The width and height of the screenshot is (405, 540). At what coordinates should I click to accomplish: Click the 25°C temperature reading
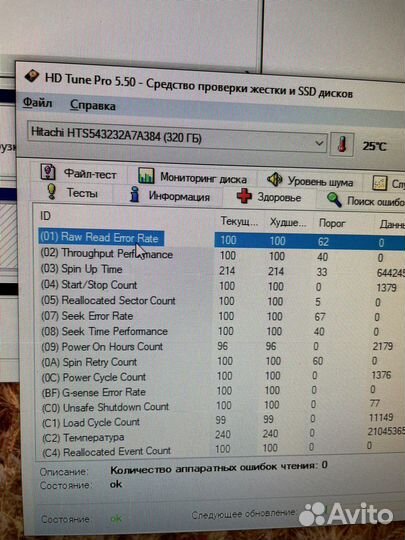tap(374, 146)
